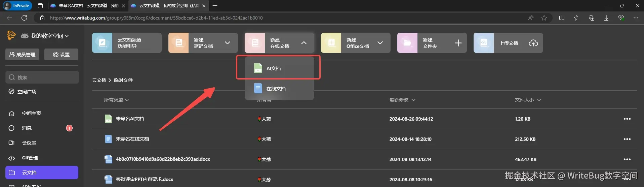Open 设置 in the sidebar
Viewport: 644px width, 187px height.
pyautogui.click(x=61, y=54)
